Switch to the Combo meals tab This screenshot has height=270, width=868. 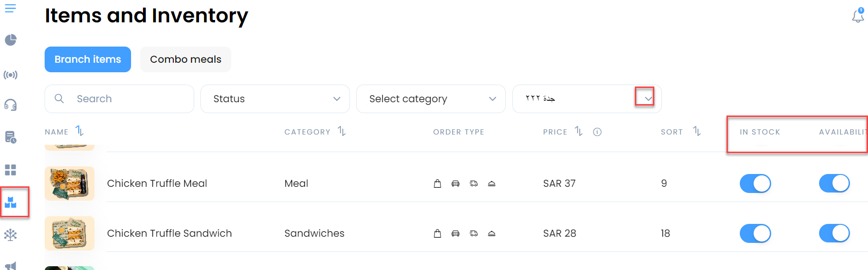pyautogui.click(x=186, y=59)
